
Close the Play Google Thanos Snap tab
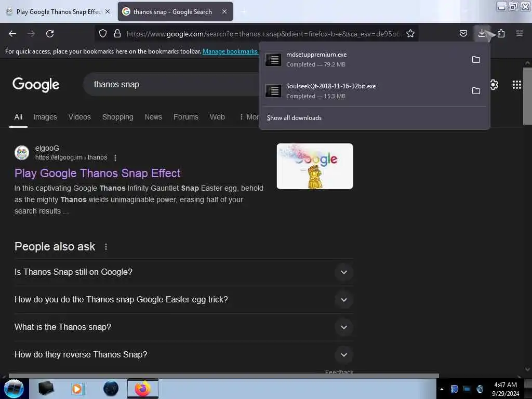pyautogui.click(x=108, y=11)
